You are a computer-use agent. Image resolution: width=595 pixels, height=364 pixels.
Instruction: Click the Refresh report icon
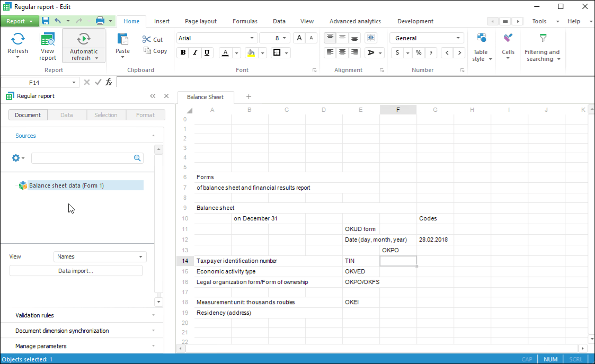[18, 39]
